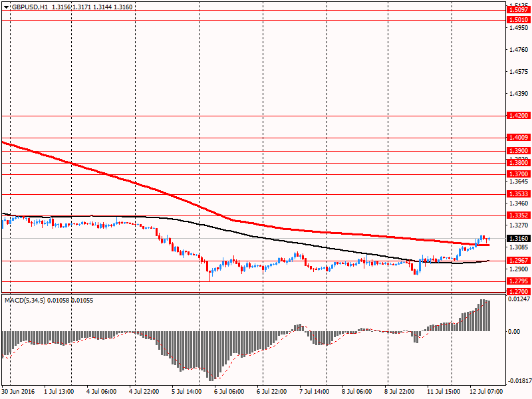Screen dimensions: 532x399
Task: Click the 8 Jul 06:00 time label
Action: pos(356,392)
